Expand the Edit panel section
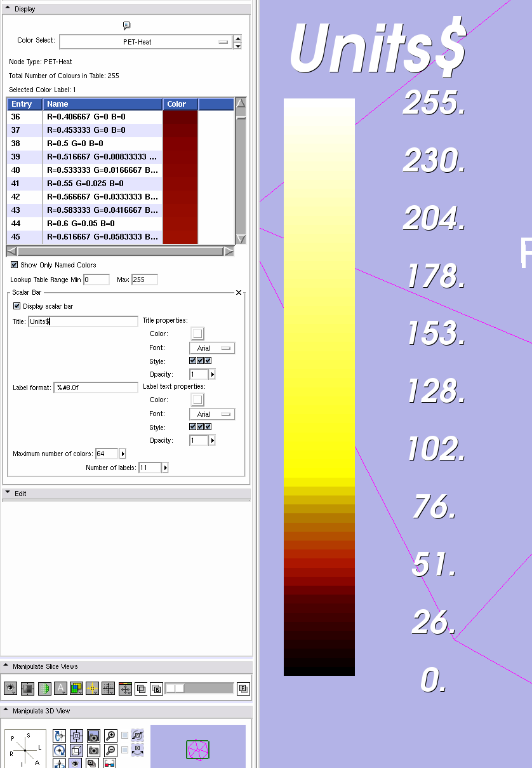The image size is (532, 768). tap(6, 493)
